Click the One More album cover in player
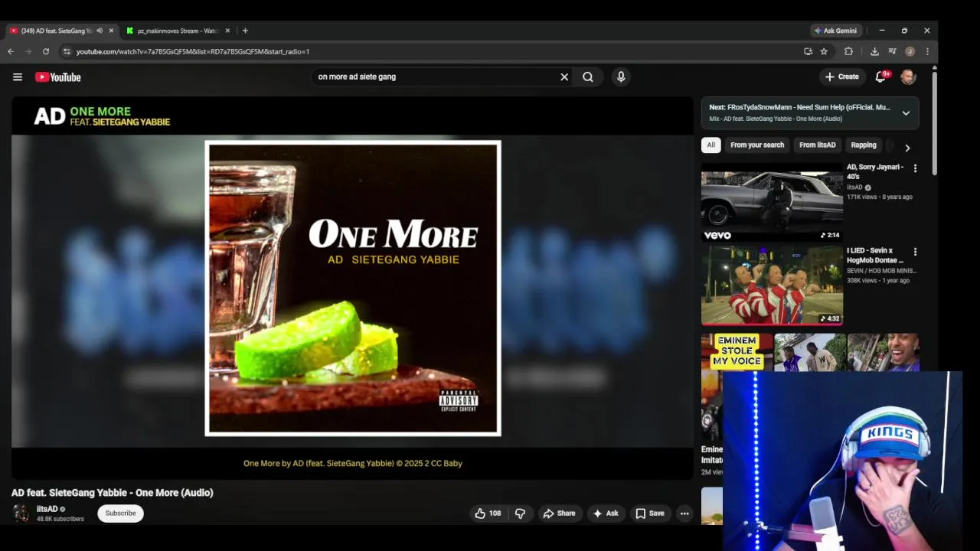The height and width of the screenshot is (551, 980). click(x=353, y=288)
